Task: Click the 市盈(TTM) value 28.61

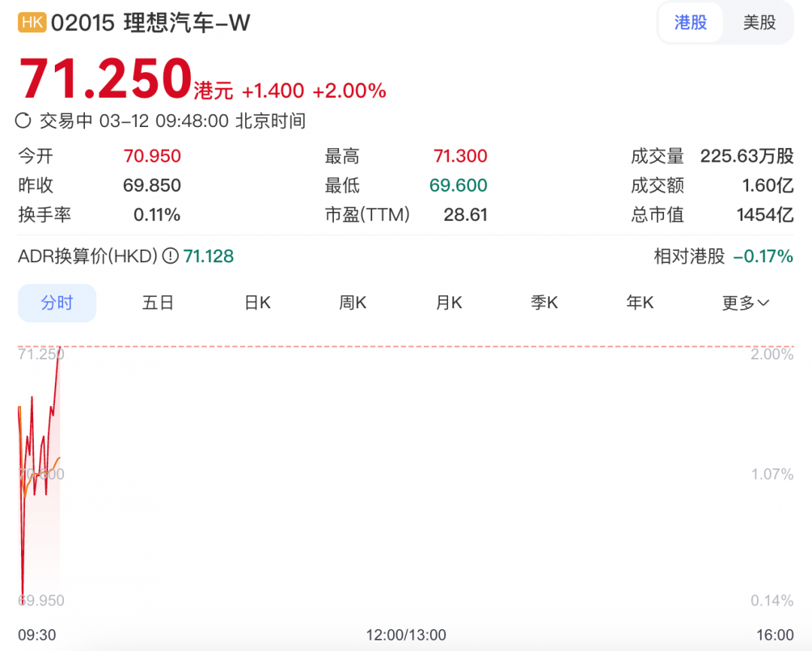Action: tap(465, 214)
